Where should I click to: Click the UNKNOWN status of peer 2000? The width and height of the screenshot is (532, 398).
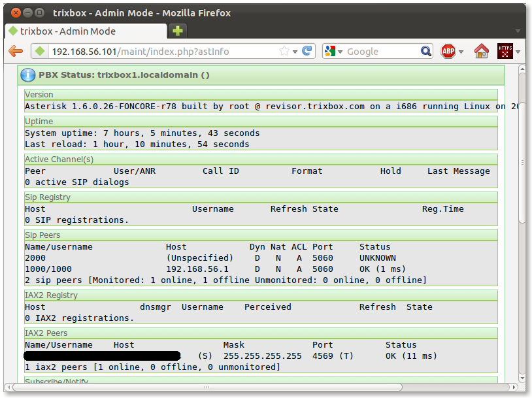pyautogui.click(x=378, y=258)
